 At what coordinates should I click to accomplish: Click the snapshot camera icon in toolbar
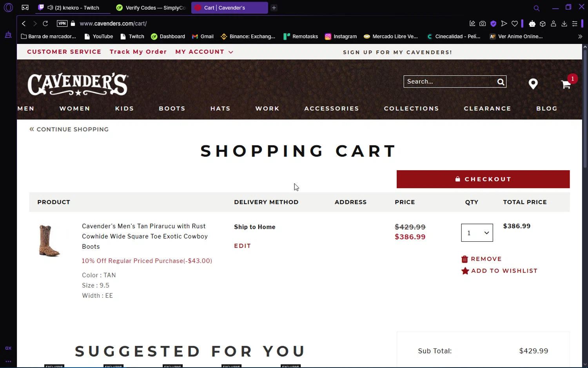point(483,24)
